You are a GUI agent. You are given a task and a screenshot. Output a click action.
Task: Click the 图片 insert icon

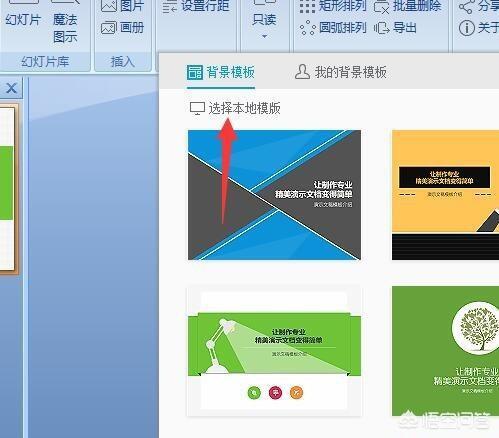pos(109,6)
